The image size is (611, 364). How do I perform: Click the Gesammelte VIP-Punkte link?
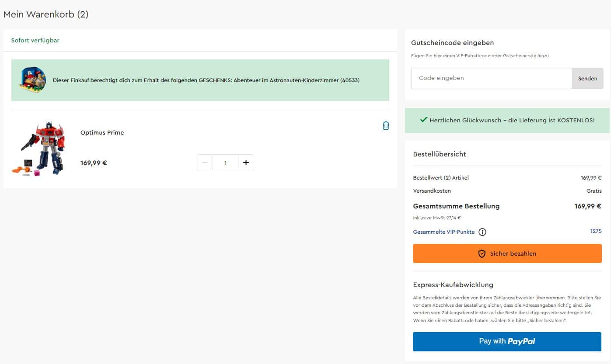443,232
